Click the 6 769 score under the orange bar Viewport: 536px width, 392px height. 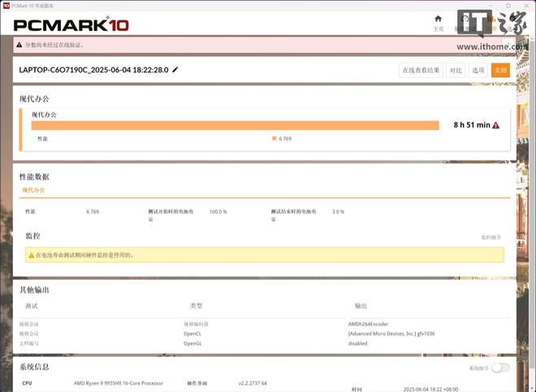[285, 139]
